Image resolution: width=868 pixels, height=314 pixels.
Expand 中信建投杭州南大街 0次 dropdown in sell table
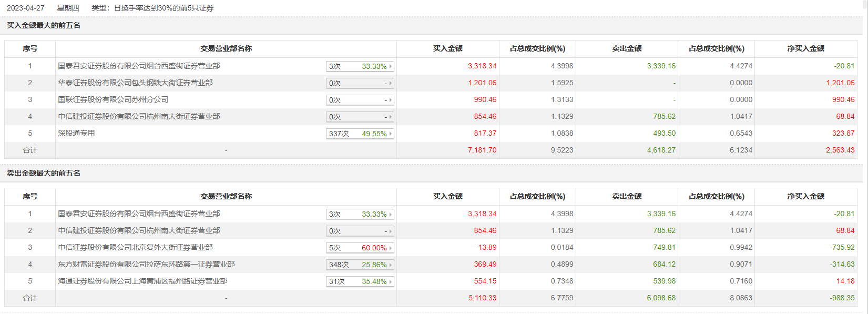click(x=360, y=231)
